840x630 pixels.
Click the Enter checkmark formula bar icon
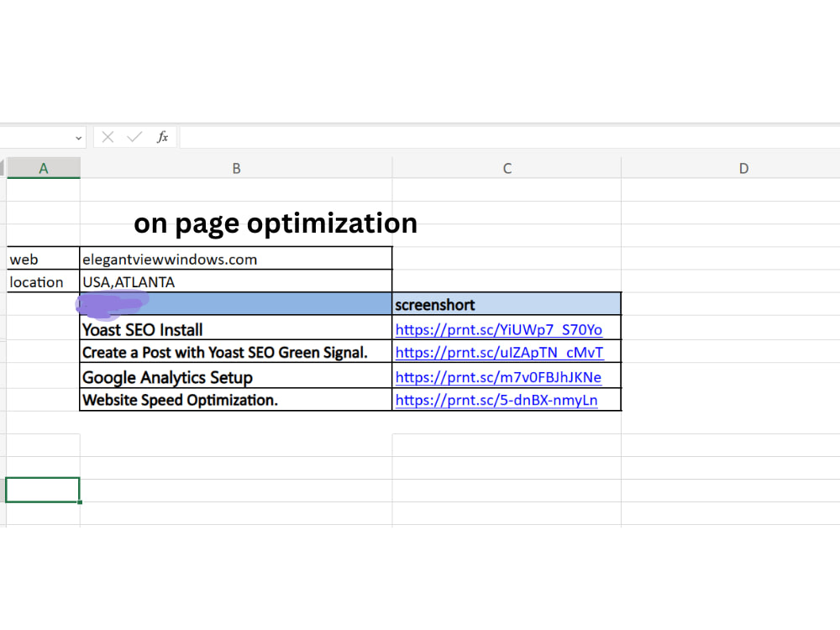point(134,137)
